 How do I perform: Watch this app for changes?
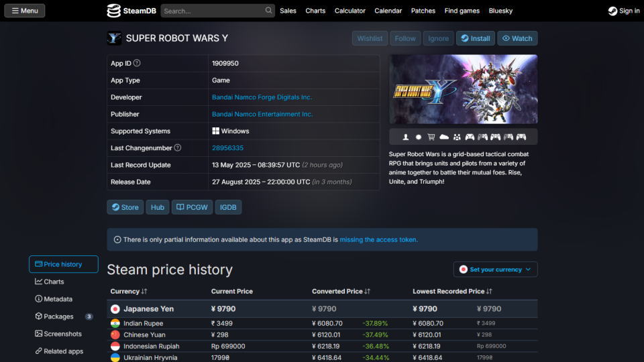coord(517,38)
